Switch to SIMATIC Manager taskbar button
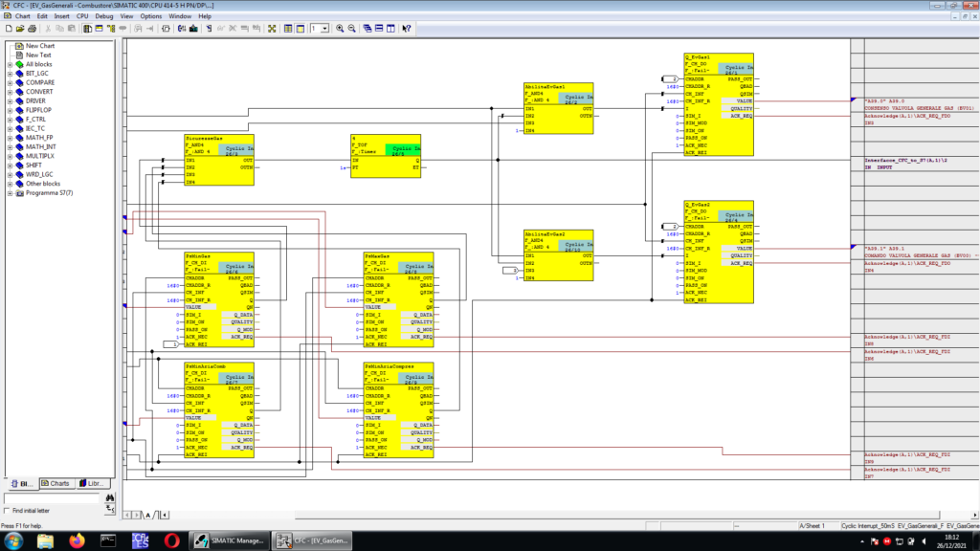 (230, 541)
